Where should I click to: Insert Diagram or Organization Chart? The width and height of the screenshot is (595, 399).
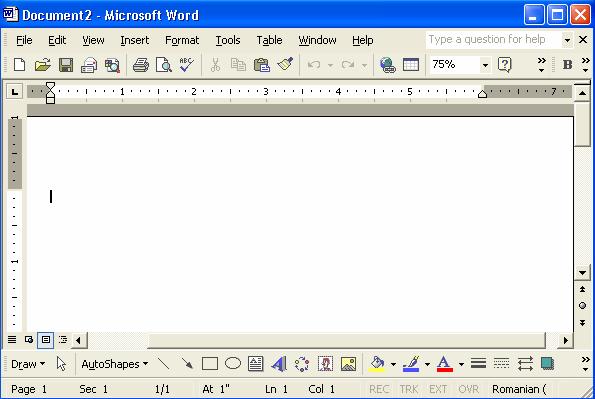pyautogui.click(x=302, y=364)
